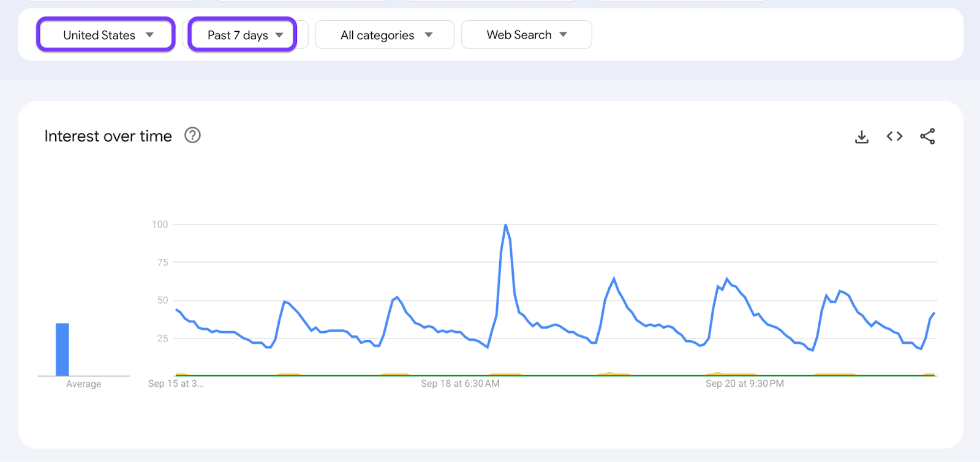Expand the Web Search type text
The width and height of the screenshot is (980, 462).
(x=519, y=35)
